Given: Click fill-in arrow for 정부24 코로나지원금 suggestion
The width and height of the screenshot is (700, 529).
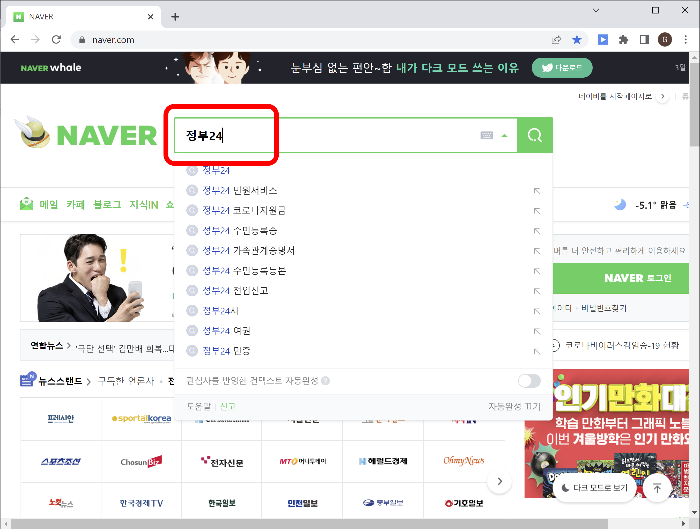Looking at the screenshot, I should (537, 211).
